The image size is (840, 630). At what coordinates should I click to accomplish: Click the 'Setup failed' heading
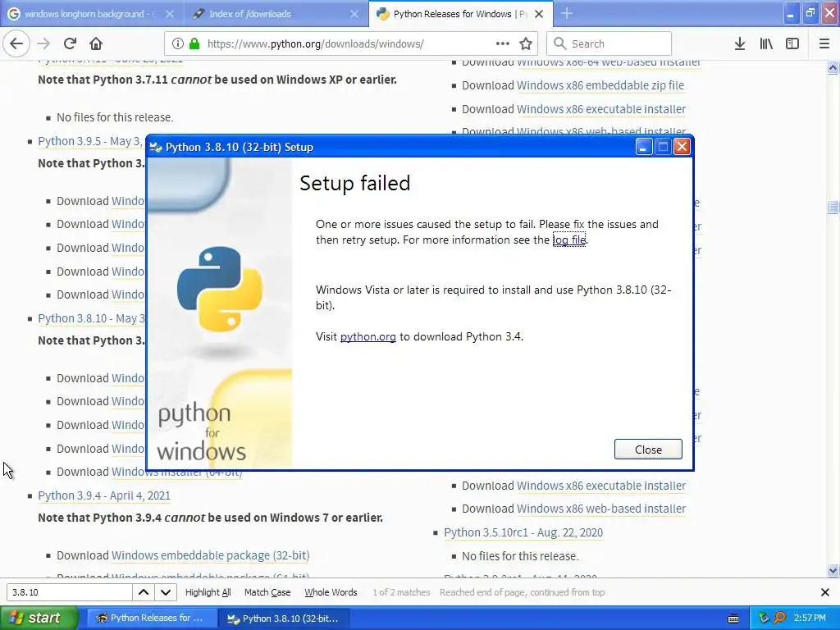point(354,183)
